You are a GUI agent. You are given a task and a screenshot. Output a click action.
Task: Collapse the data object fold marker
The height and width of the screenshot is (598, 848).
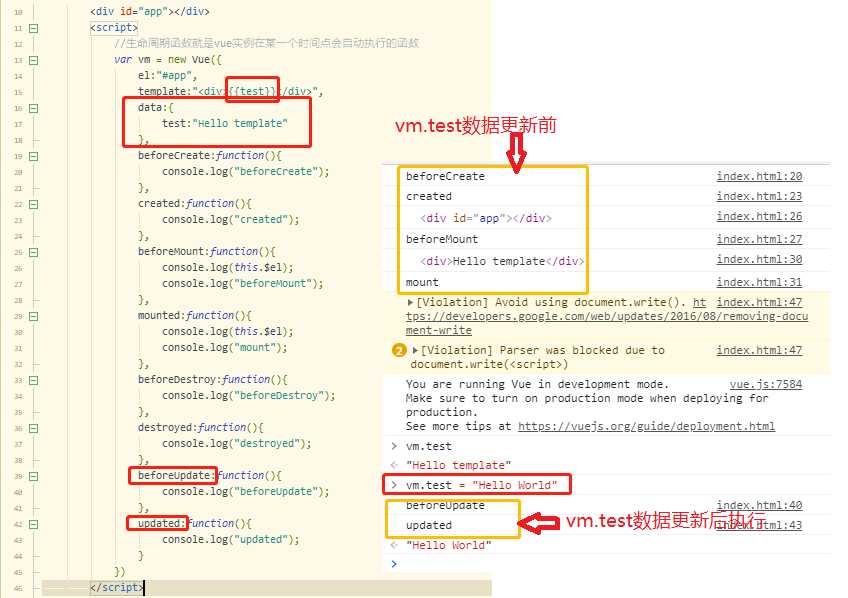click(34, 108)
